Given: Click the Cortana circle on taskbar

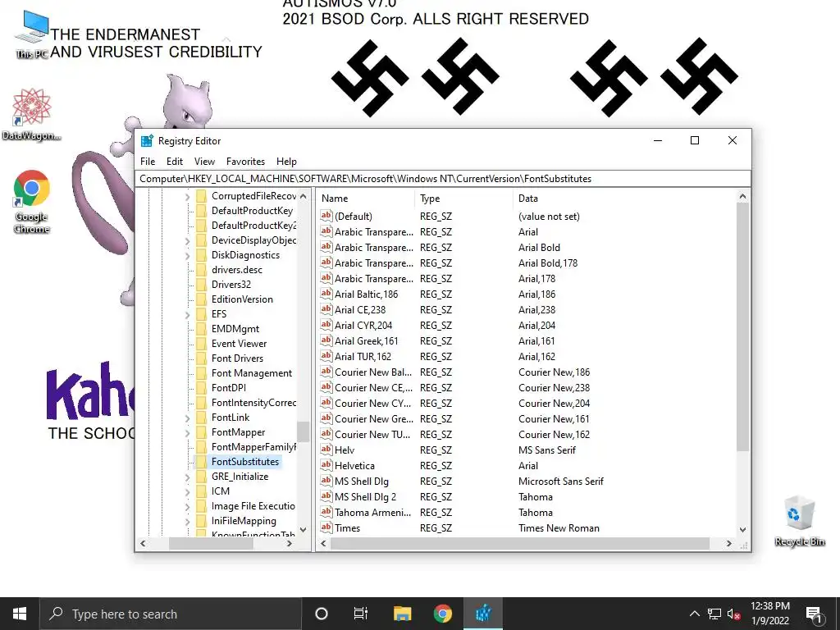Looking at the screenshot, I should (x=322, y=614).
